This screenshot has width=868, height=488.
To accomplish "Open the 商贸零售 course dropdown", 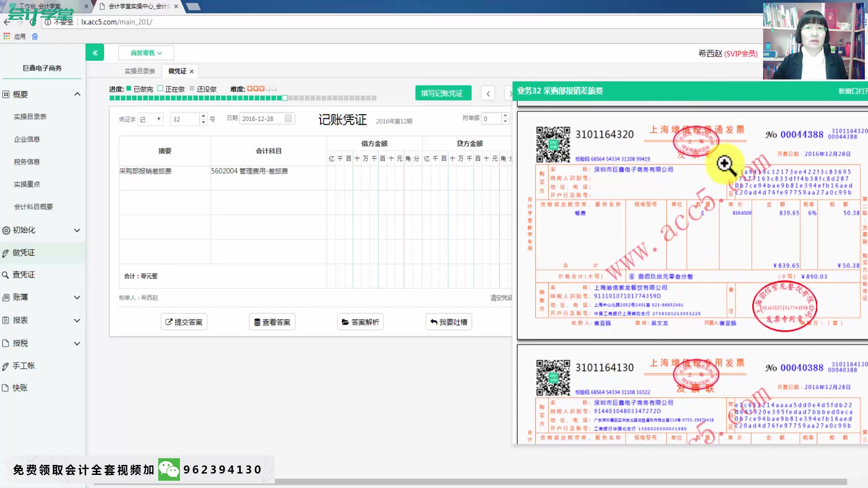I will click(x=145, y=52).
